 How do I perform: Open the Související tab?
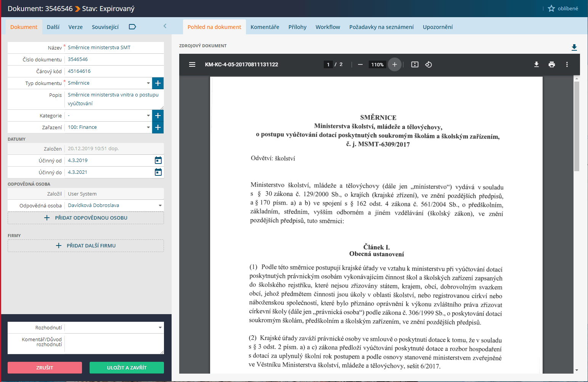coord(105,27)
